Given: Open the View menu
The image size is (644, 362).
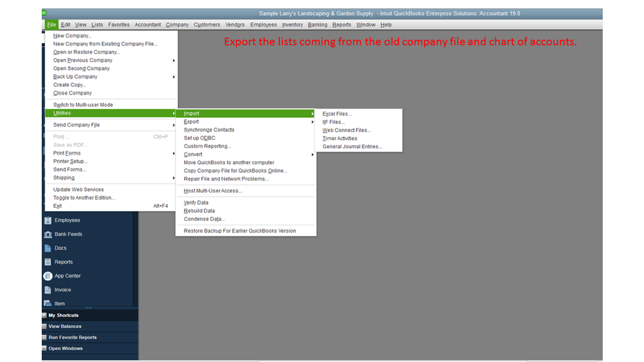Looking at the screenshot, I should [x=81, y=24].
